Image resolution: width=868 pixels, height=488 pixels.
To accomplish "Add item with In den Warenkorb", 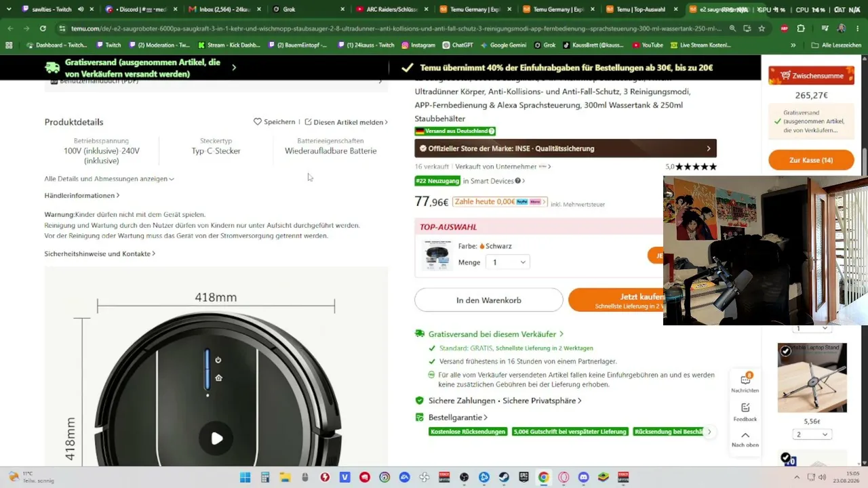I will (489, 300).
